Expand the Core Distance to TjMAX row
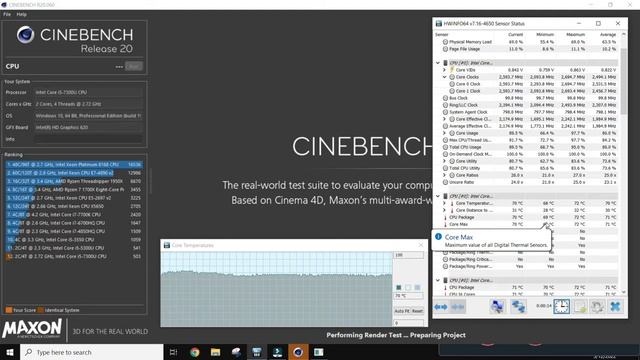The image size is (640, 360). click(444, 210)
